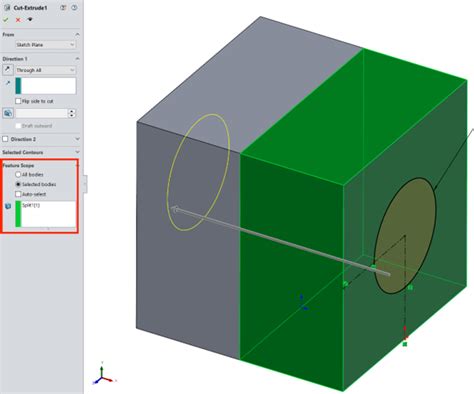474x394 pixels.
Task: Select the All bodies radio button
Action: tap(18, 174)
